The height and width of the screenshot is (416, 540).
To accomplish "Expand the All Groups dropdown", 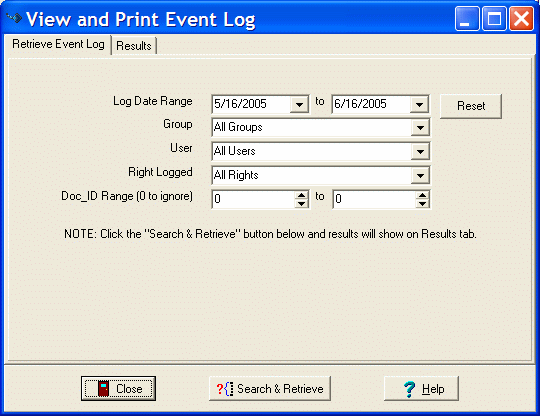I will [420, 128].
